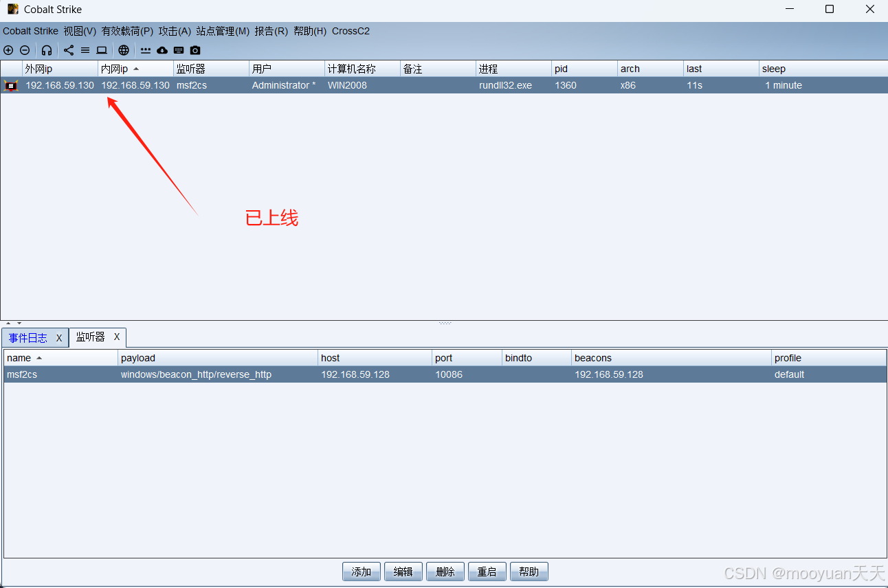888x588 pixels.
Task: Click the 删除 button
Action: [x=445, y=572]
